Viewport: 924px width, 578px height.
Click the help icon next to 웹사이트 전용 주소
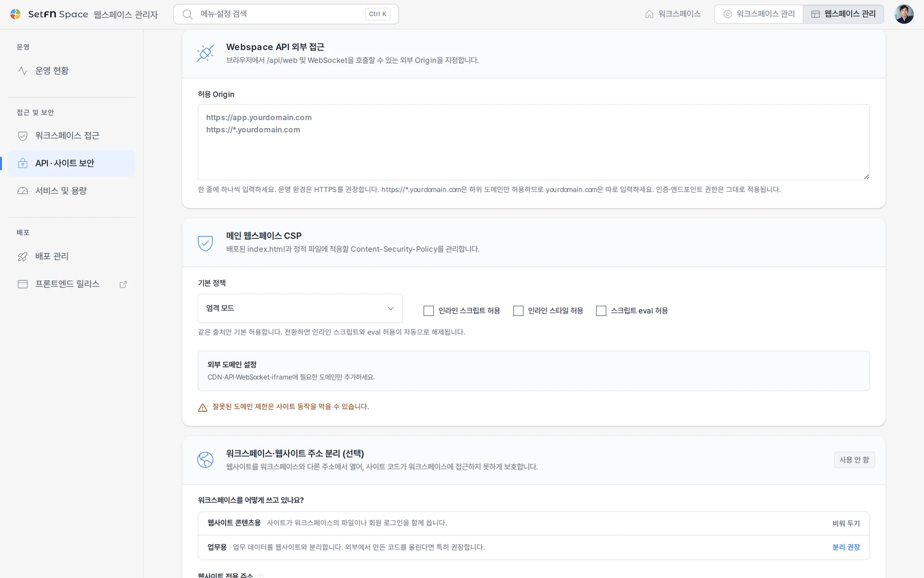tap(260, 576)
